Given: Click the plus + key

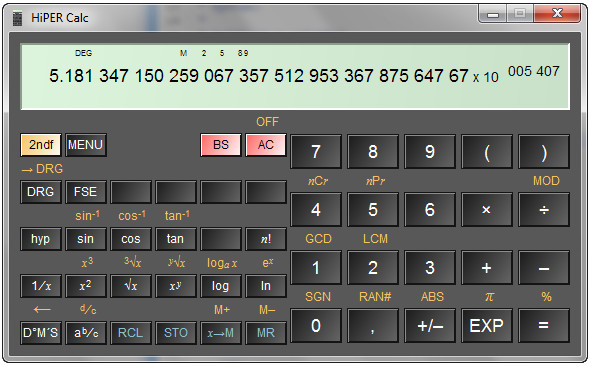Looking at the screenshot, I should coord(487,268).
